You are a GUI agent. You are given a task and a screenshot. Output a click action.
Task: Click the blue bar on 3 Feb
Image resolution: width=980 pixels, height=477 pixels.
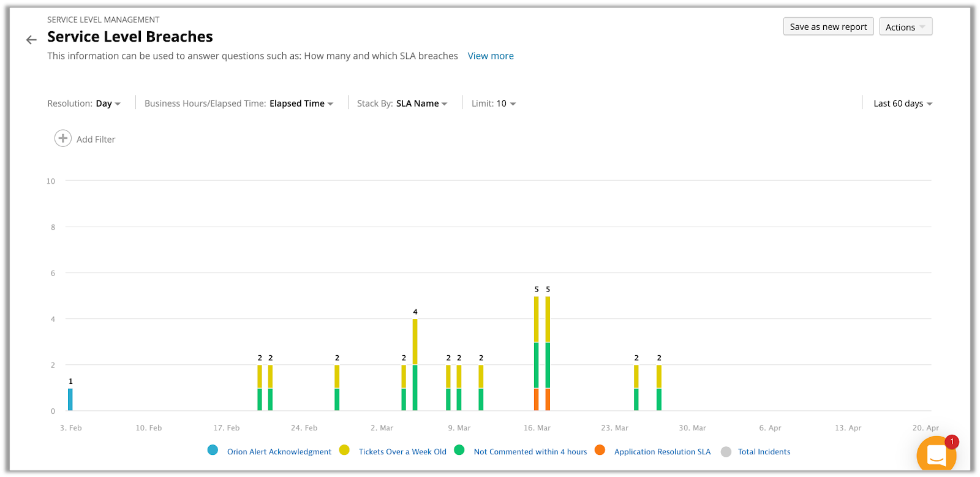point(70,400)
